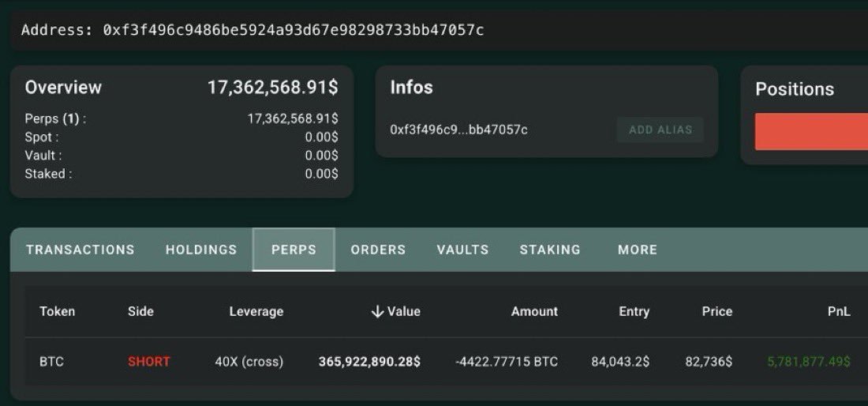Click the amount -4422.77715 BTC

(x=507, y=362)
